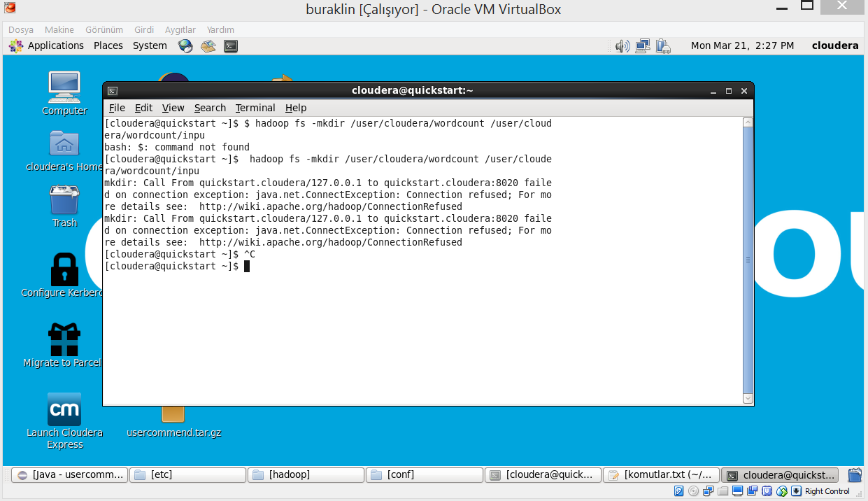
Task: Open the Applications menu
Action: [55, 45]
